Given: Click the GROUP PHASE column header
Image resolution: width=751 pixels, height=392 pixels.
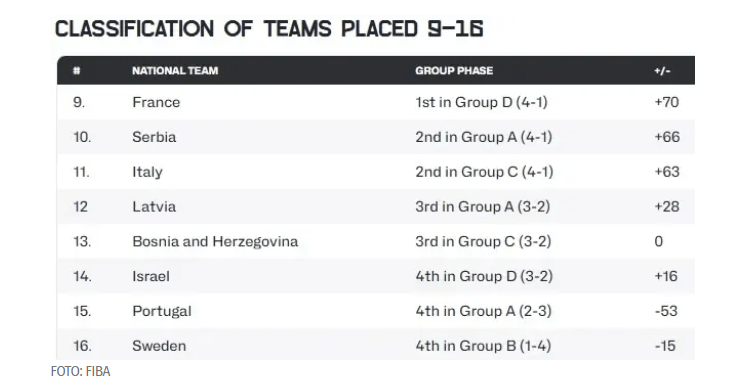Looking at the screenshot, I should (x=454, y=71).
